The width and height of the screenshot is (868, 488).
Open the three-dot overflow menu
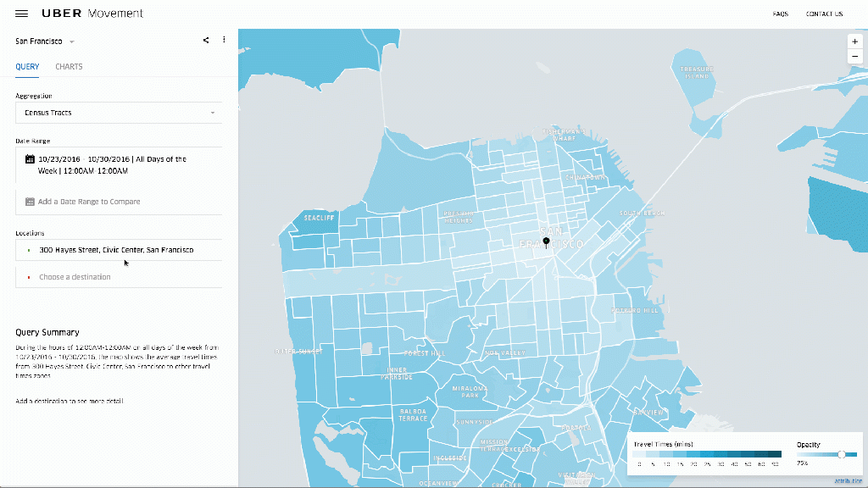(x=223, y=40)
